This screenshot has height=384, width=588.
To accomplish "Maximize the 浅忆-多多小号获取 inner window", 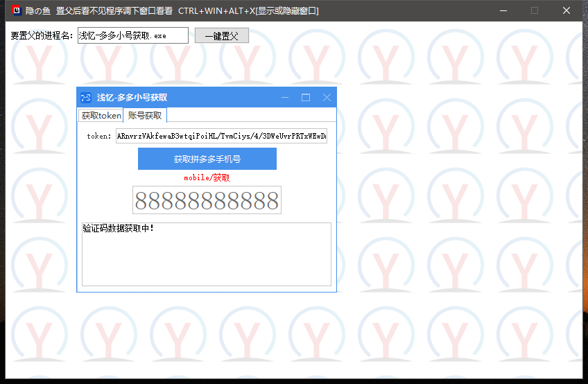I will click(x=306, y=98).
